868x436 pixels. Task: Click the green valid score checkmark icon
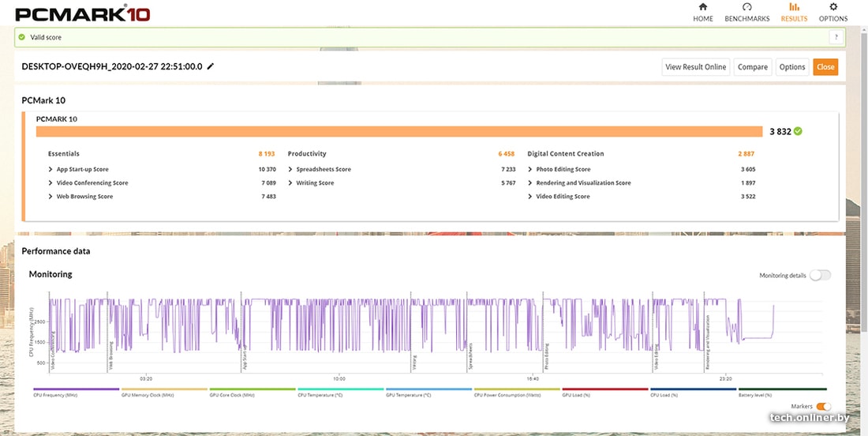coord(21,37)
